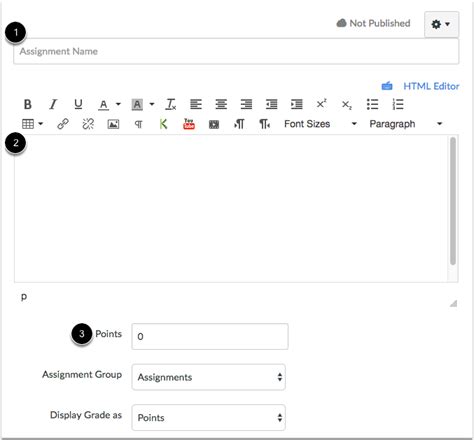This screenshot has height=440, width=474.
Task: Open the Font Sizes dropdown
Action: 320,124
